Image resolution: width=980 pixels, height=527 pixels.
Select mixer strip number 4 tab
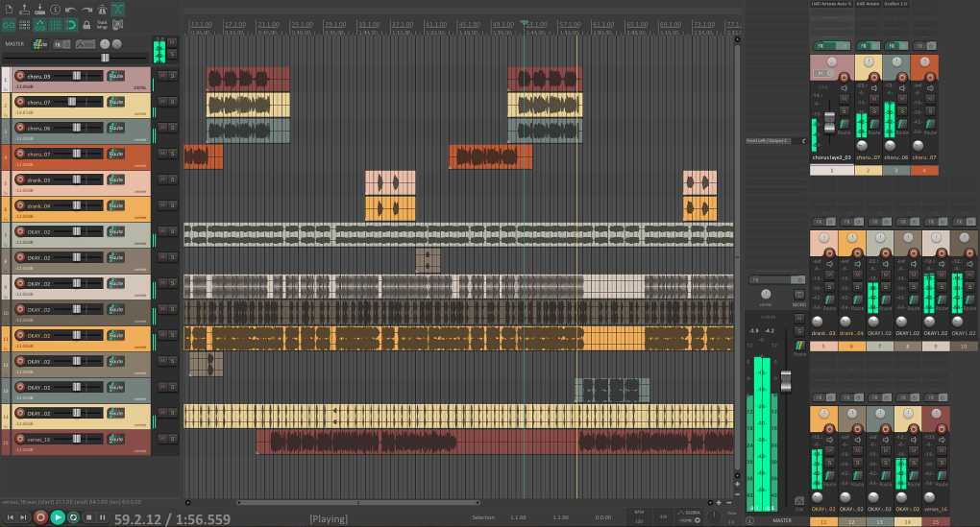924,171
